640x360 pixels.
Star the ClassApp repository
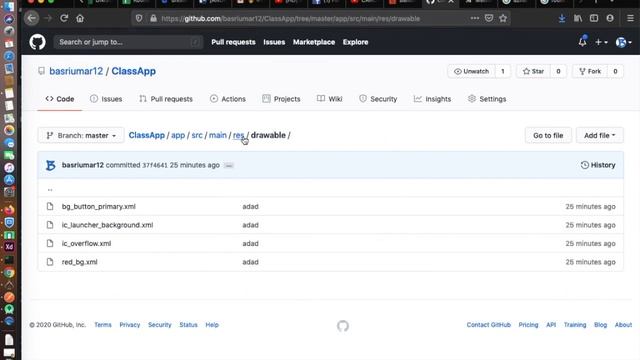point(533,71)
